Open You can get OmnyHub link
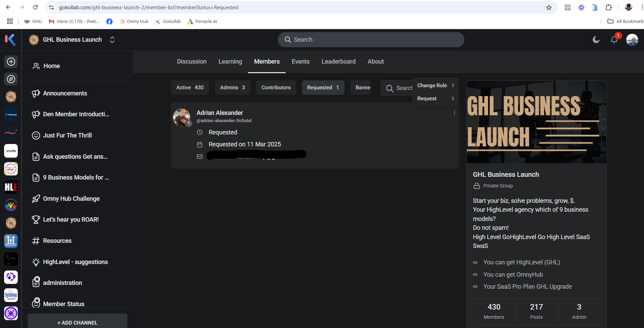 [513, 275]
